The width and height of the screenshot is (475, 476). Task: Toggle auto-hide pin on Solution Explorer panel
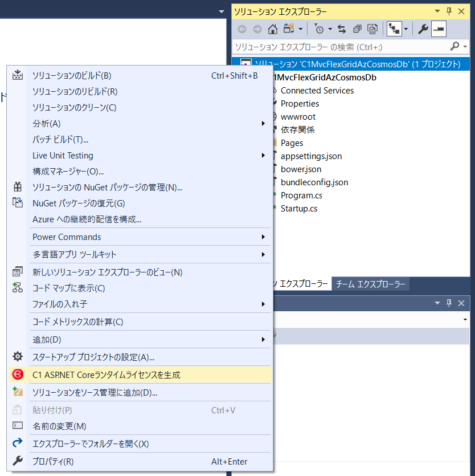(449, 11)
